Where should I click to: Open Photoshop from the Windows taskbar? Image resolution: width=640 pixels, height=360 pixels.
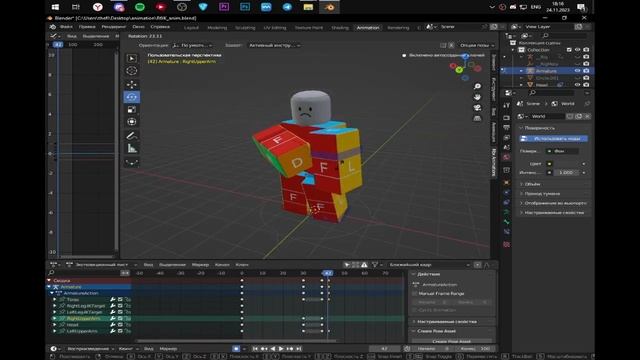pos(245,7)
